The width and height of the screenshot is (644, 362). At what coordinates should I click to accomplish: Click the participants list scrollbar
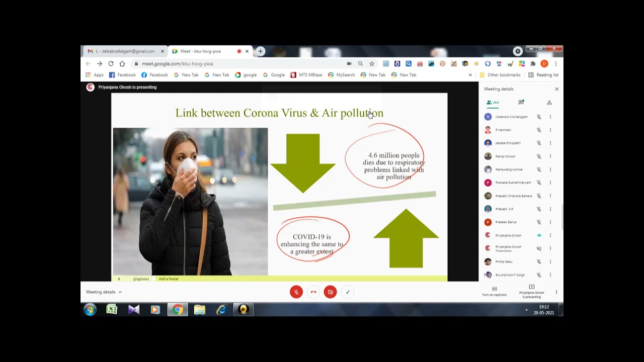point(562,217)
